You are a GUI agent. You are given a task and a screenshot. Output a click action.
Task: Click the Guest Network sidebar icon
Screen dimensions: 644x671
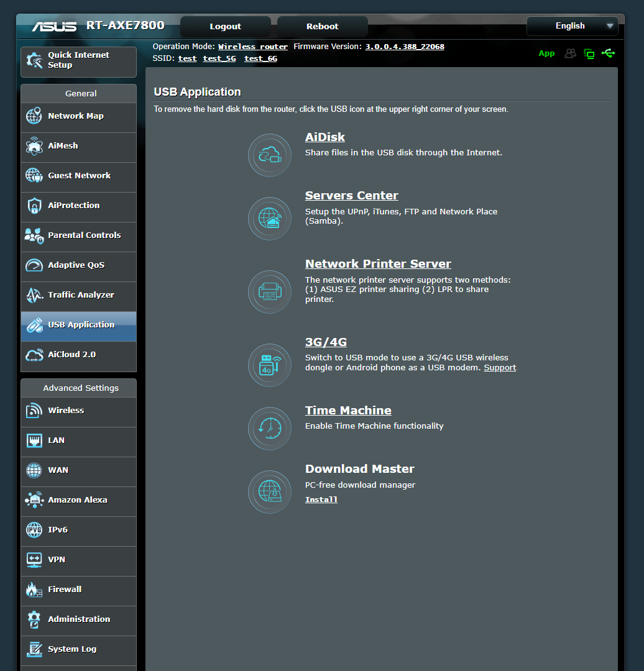34,175
